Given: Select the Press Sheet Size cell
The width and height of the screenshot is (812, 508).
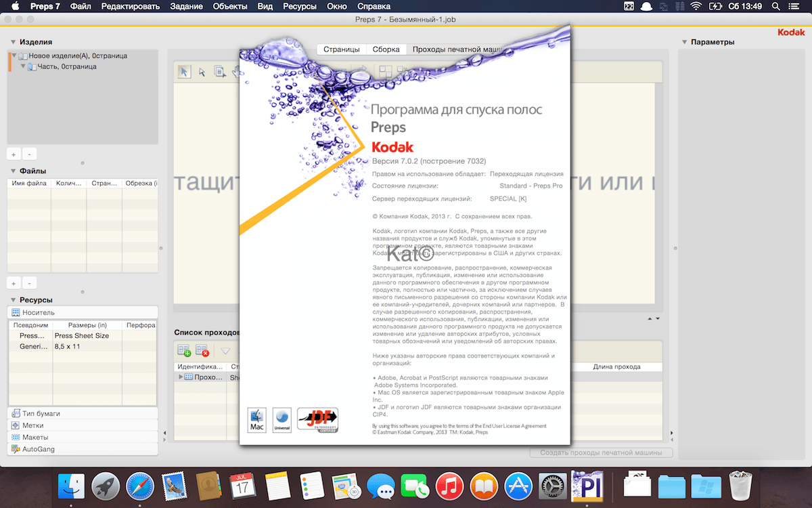Looking at the screenshot, I should [82, 335].
